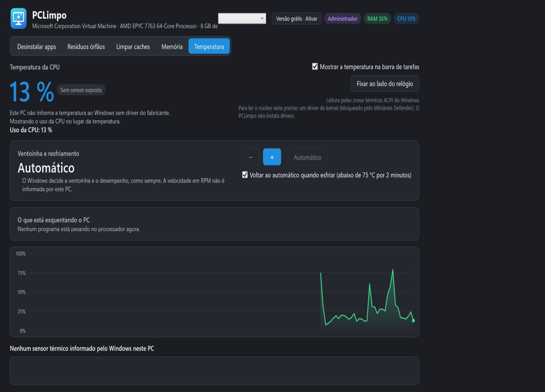545x392 pixels.
Task: Click the 'Ventoinha e resfriamento' label
Action: point(48,154)
